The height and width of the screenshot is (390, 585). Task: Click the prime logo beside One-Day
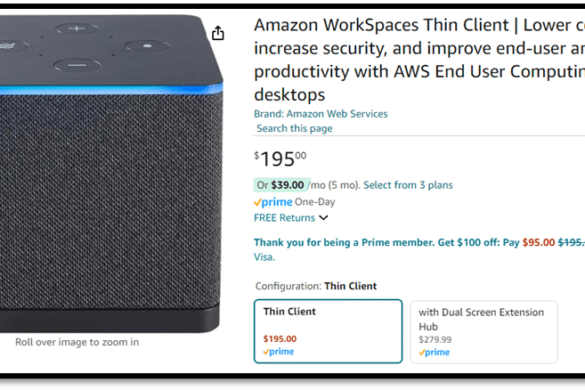click(x=273, y=202)
